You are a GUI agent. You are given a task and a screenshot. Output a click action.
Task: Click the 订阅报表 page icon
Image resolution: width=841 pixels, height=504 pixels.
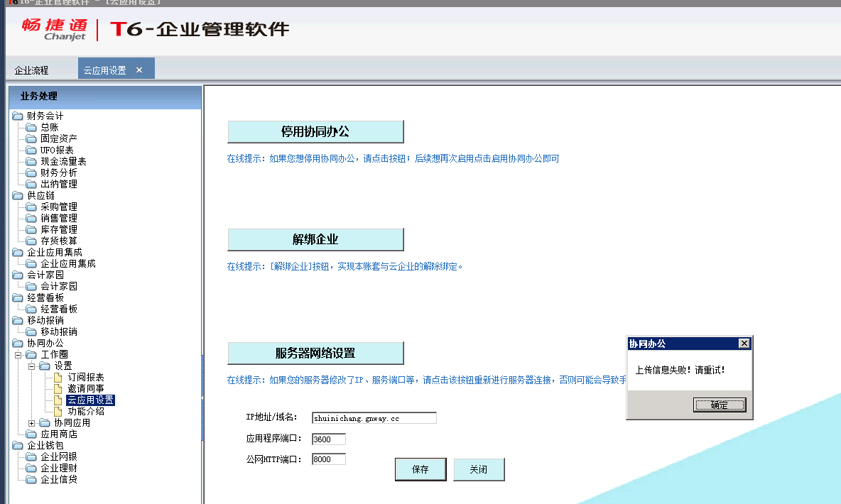(x=58, y=377)
